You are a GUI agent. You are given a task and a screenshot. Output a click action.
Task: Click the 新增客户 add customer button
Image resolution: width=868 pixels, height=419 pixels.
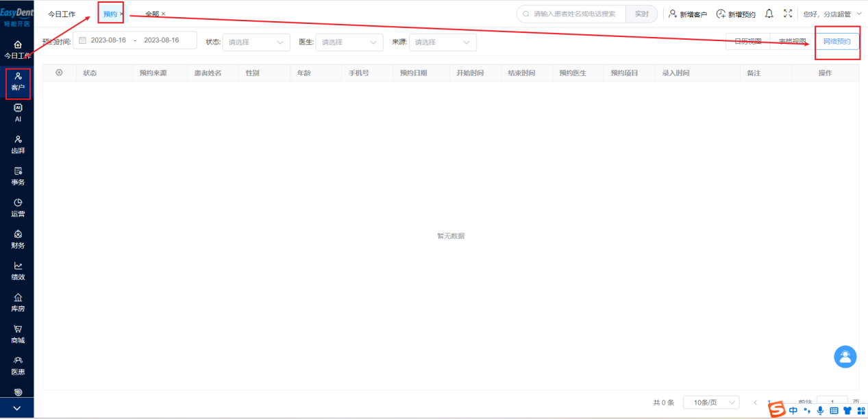pos(687,14)
